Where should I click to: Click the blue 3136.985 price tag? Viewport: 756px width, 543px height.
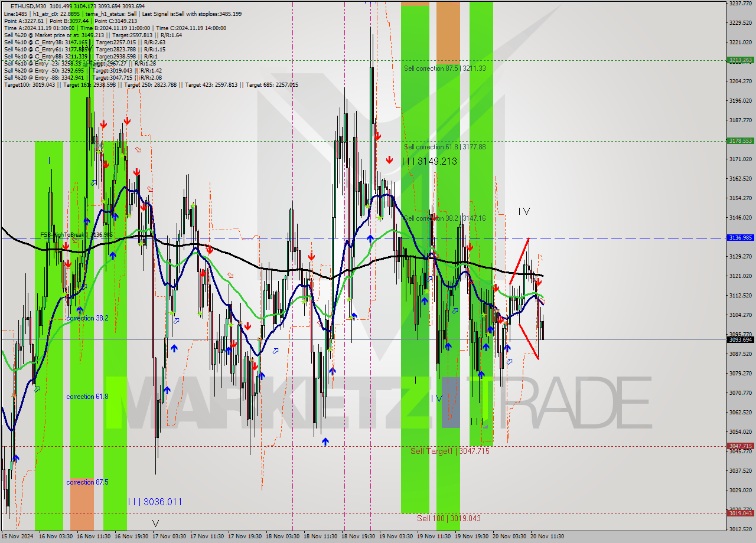(x=740, y=238)
